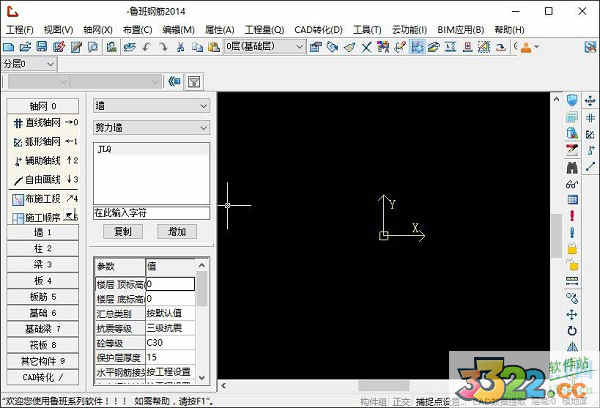Open the CAD转化(D) menu
Image resolution: width=600 pixels, height=408 pixels.
click(x=318, y=30)
